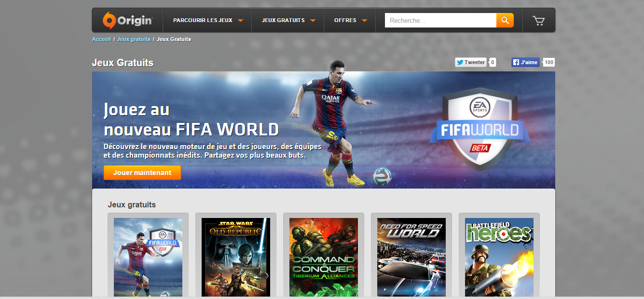Open the Need for Speed World thumbnail
This screenshot has width=644, height=299.
pos(411,257)
